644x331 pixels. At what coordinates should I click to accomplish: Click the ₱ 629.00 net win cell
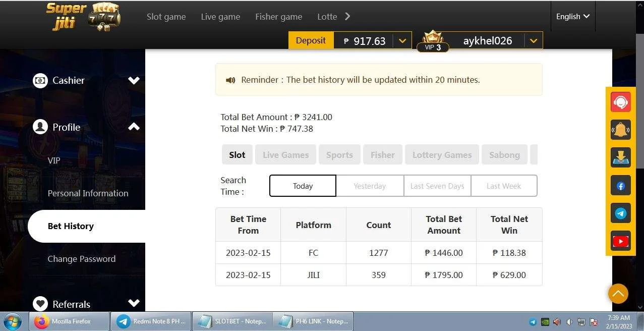coord(509,275)
